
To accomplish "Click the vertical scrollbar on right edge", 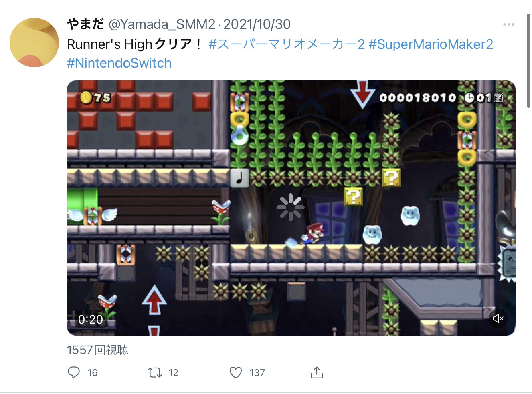I will click(x=529, y=60).
